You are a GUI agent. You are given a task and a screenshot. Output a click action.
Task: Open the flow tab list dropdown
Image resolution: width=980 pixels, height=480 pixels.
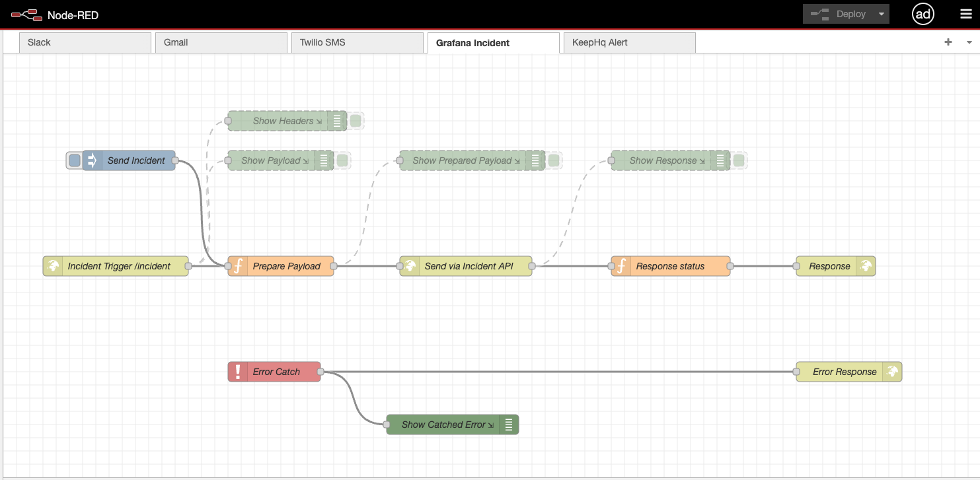[969, 42]
